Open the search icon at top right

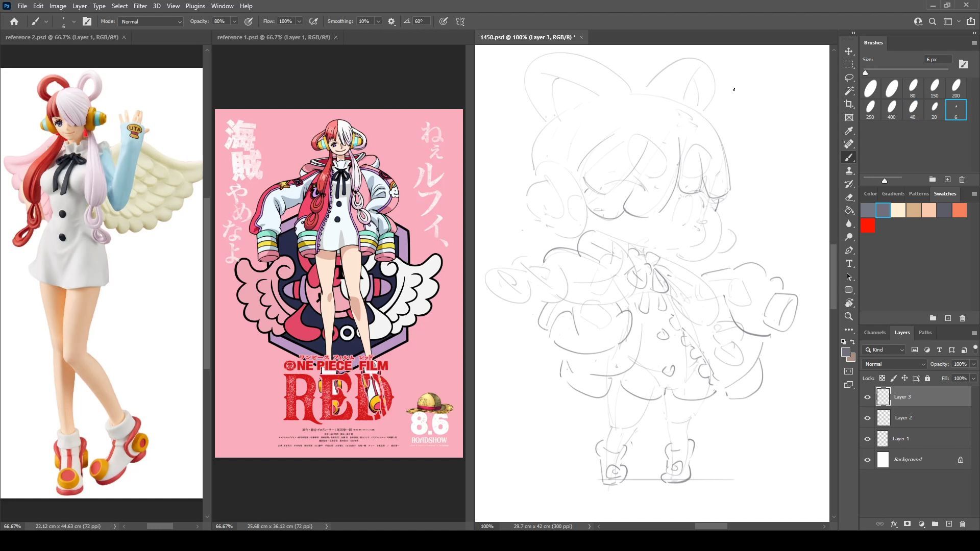click(933, 21)
